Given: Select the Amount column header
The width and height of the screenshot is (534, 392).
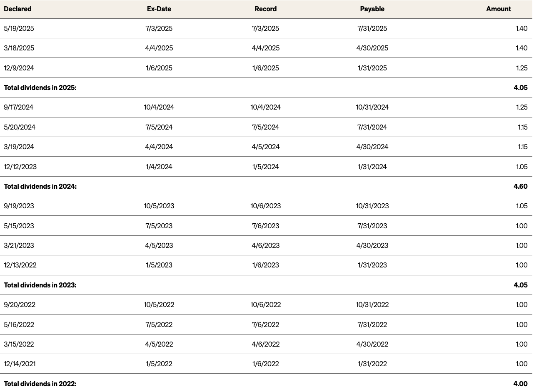Looking at the screenshot, I should 498,9.
